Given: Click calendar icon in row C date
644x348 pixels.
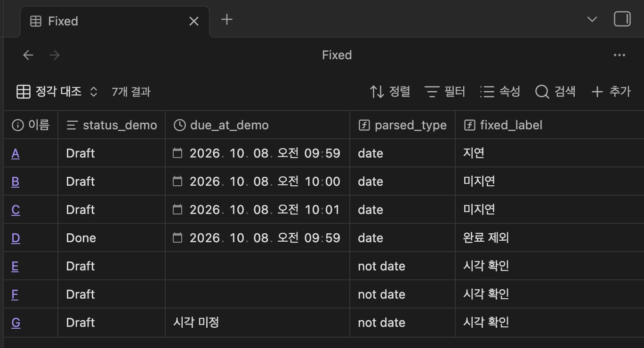Looking at the screenshot, I should 177,209.
